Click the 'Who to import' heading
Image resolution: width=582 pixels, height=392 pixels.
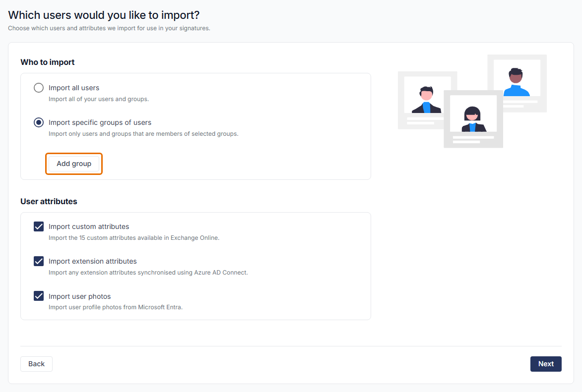click(x=48, y=62)
